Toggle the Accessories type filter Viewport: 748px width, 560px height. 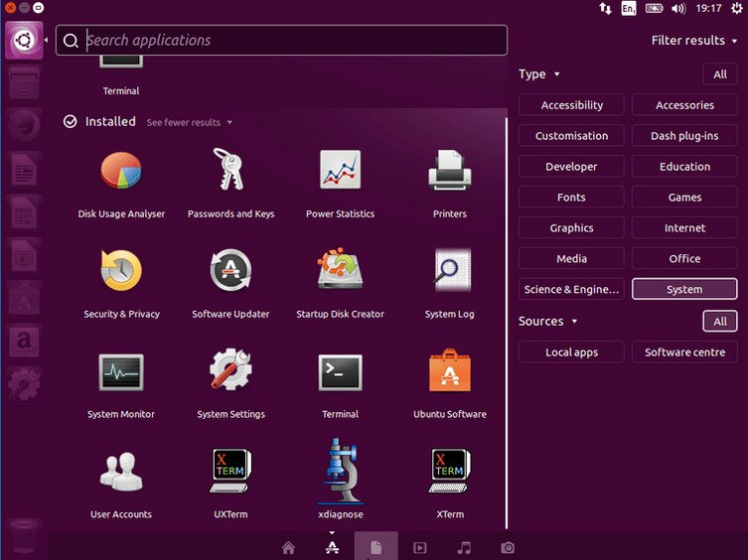click(x=684, y=105)
